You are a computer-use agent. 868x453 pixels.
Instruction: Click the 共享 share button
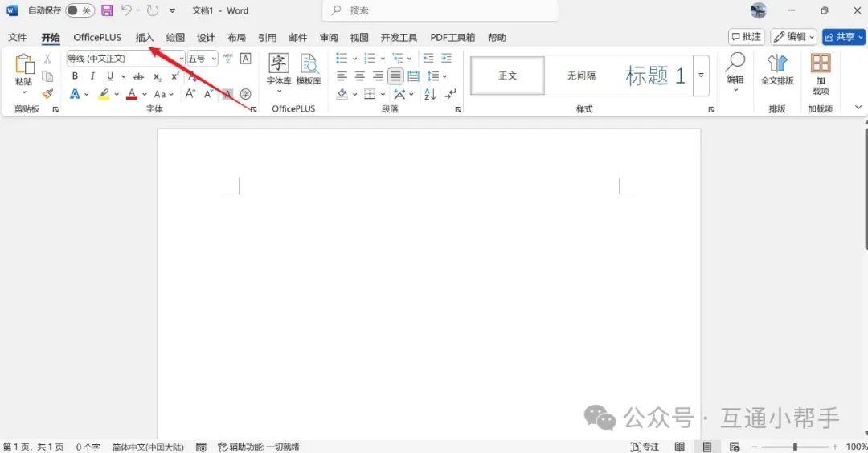(x=843, y=37)
